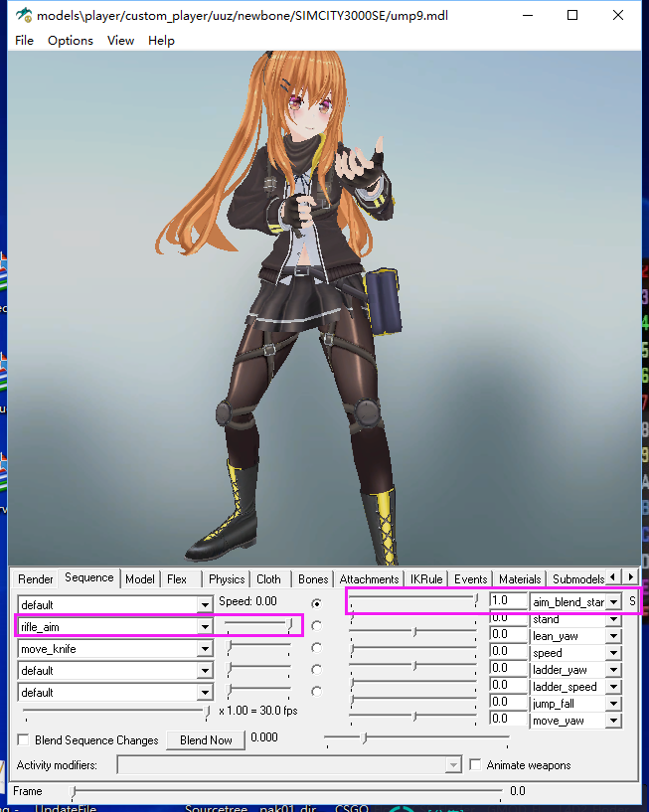Click the aim_blend value field showing 1.0

click(x=508, y=600)
